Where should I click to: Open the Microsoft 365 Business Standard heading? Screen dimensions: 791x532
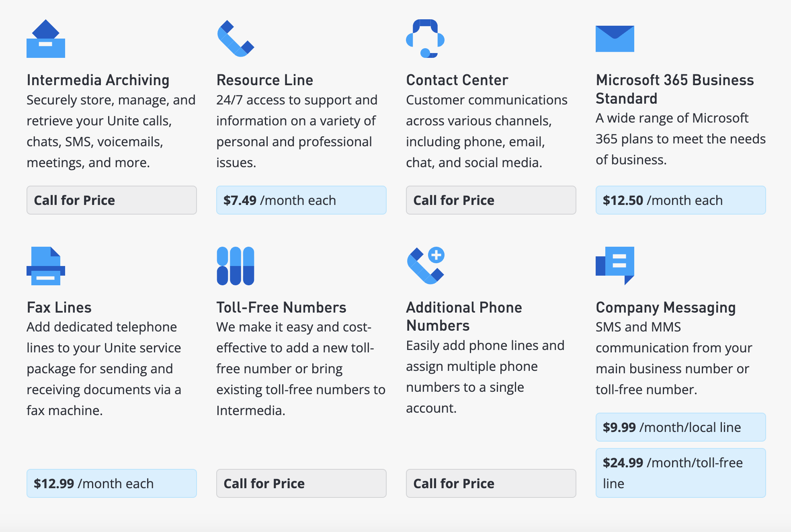(x=674, y=89)
